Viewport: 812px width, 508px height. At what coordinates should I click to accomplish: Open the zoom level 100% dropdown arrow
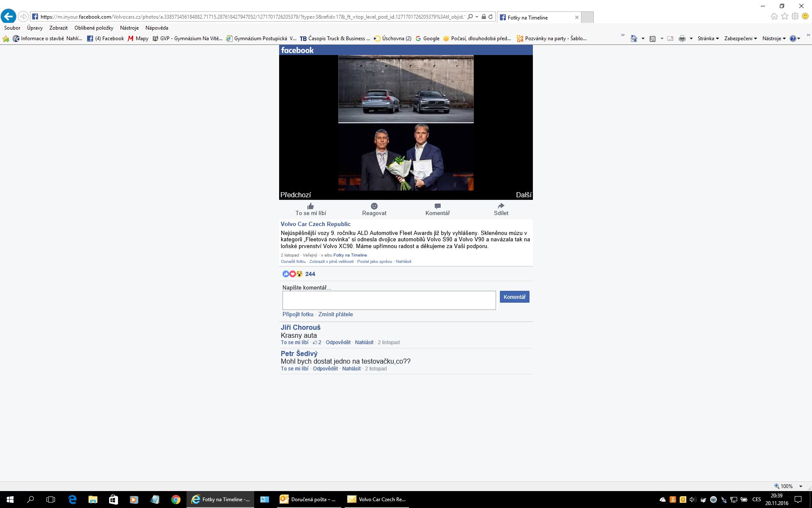point(801,486)
